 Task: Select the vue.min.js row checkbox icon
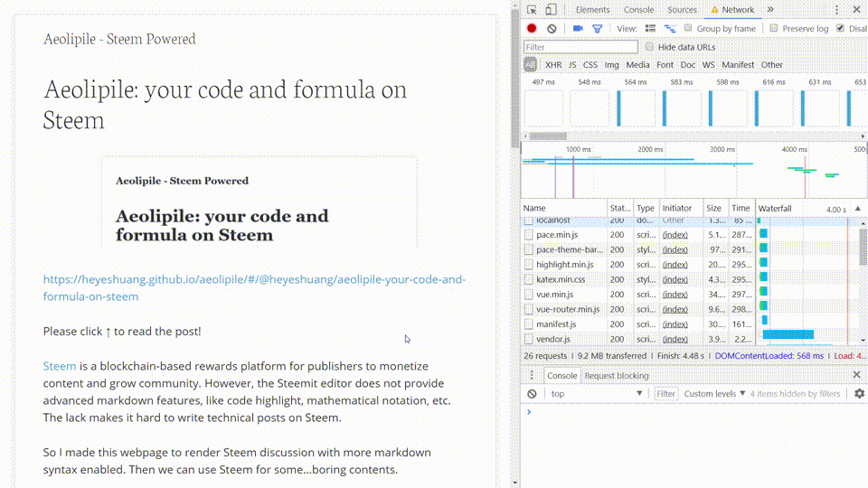(x=529, y=295)
